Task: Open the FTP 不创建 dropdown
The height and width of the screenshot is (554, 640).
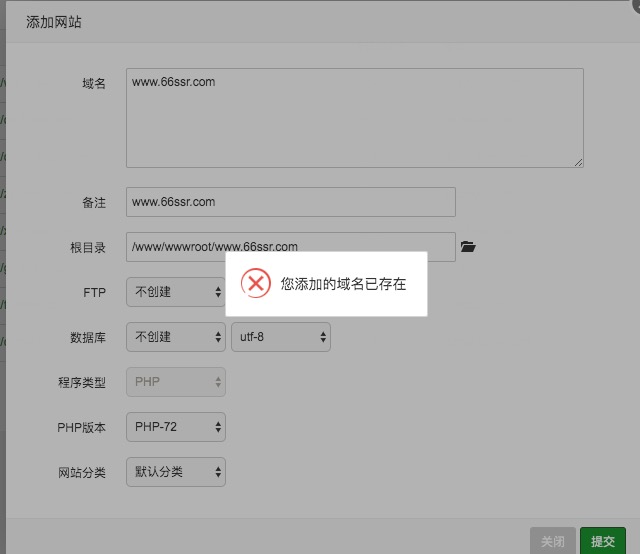Action: pyautogui.click(x=176, y=292)
